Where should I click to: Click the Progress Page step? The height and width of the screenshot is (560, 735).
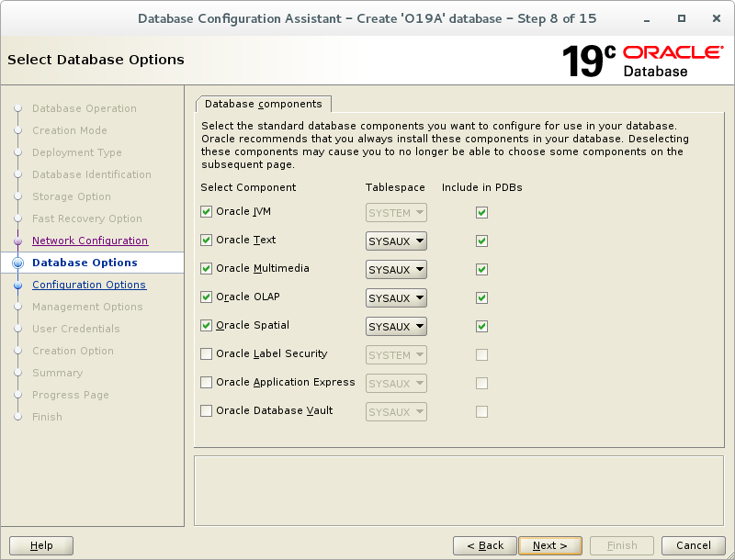71,395
